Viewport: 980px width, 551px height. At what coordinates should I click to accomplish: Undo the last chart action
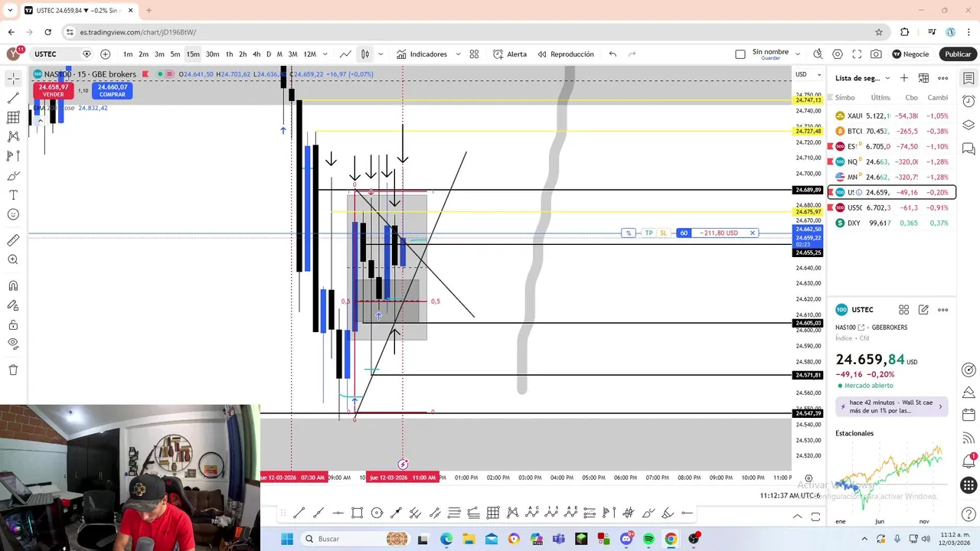pos(612,54)
